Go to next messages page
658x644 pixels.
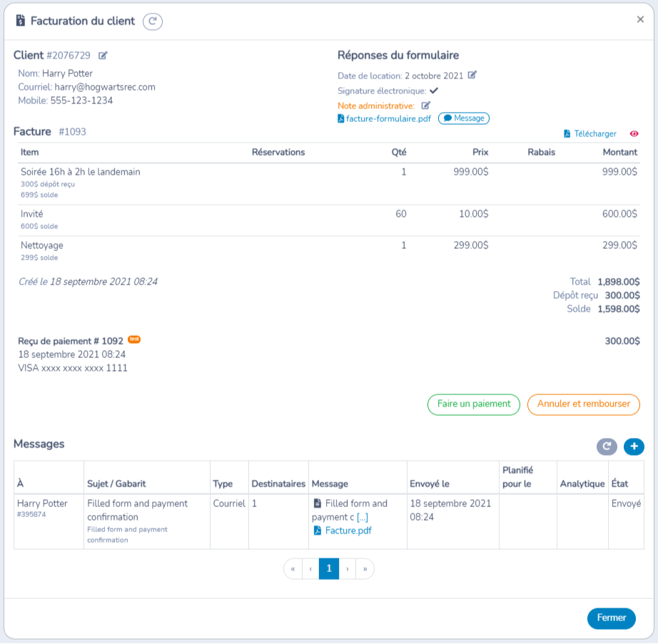tap(348, 569)
